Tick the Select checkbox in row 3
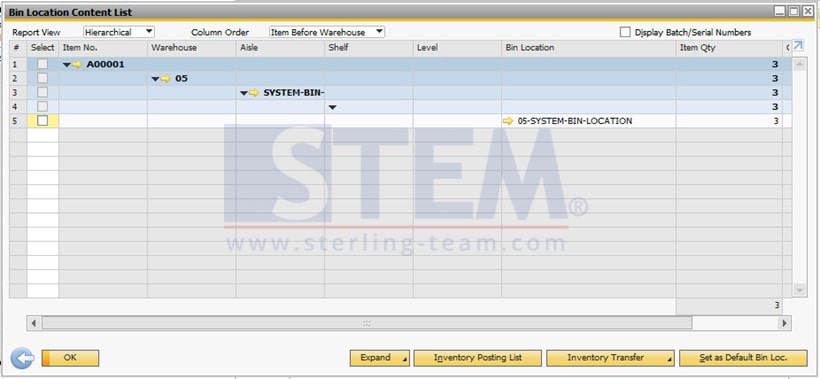The width and height of the screenshot is (820, 379). tap(43, 93)
